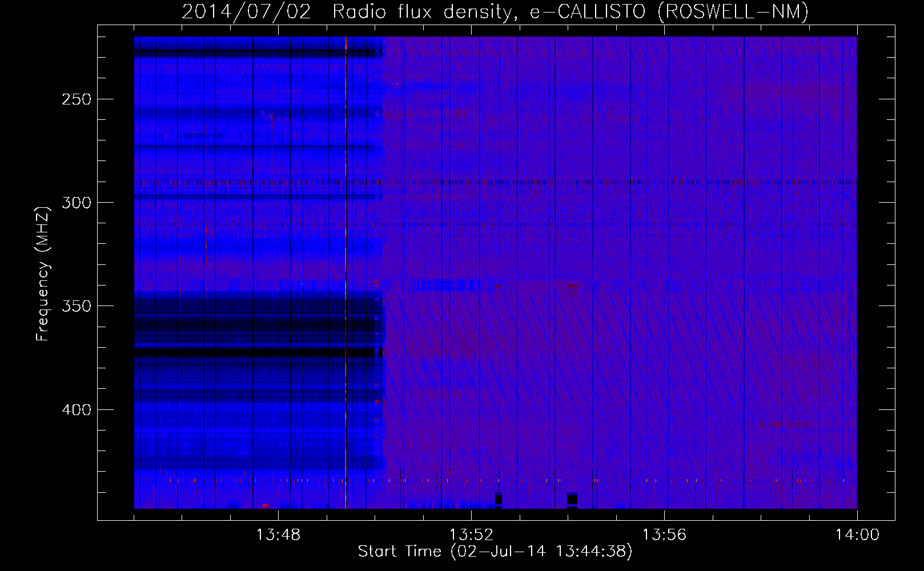Click the 13:52 time tick label
924x571 pixels.
coord(471,535)
